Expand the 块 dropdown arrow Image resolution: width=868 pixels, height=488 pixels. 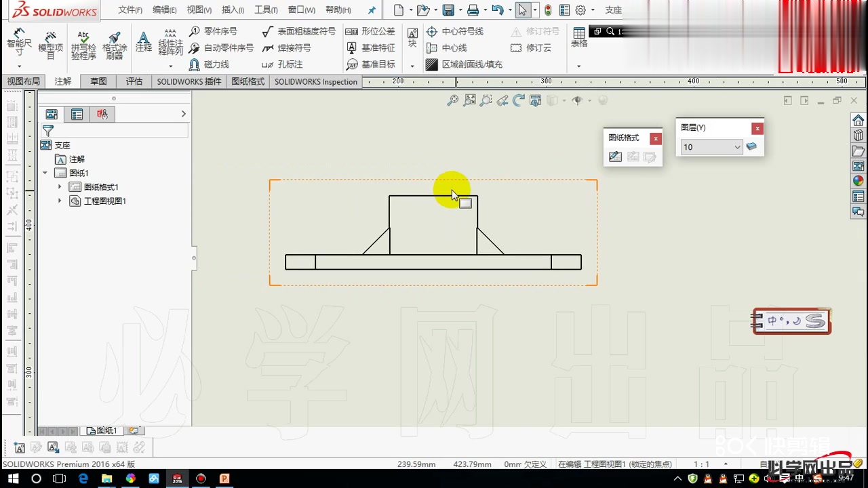click(x=412, y=66)
